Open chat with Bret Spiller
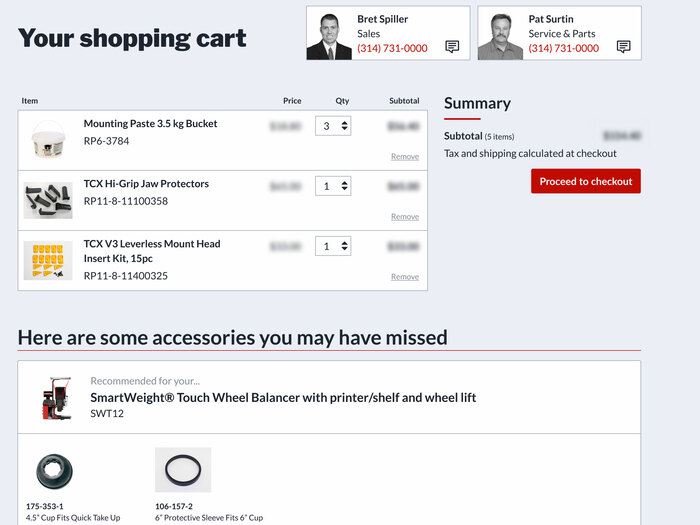 pos(452,47)
